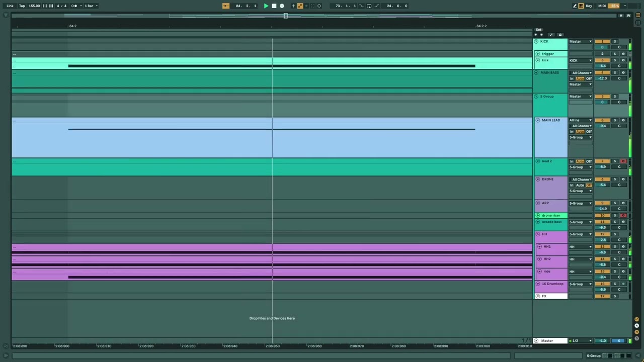Arm the Arrangement Record button
This screenshot has height=362, width=644.
(282, 6)
